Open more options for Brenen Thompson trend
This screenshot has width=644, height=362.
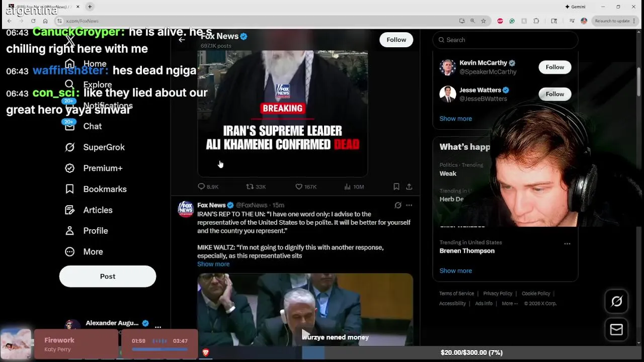[567, 244]
